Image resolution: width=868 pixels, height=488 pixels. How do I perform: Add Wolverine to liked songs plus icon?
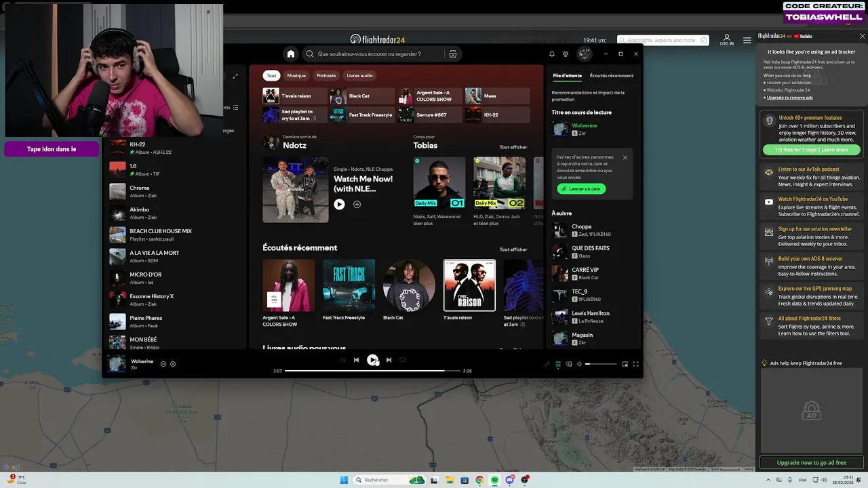(173, 364)
